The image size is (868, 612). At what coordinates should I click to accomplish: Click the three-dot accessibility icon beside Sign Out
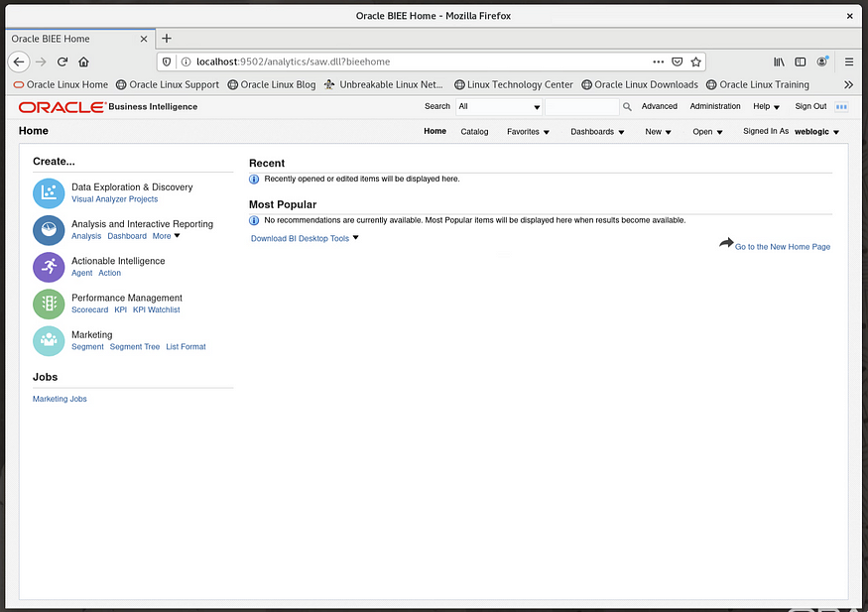(x=841, y=107)
